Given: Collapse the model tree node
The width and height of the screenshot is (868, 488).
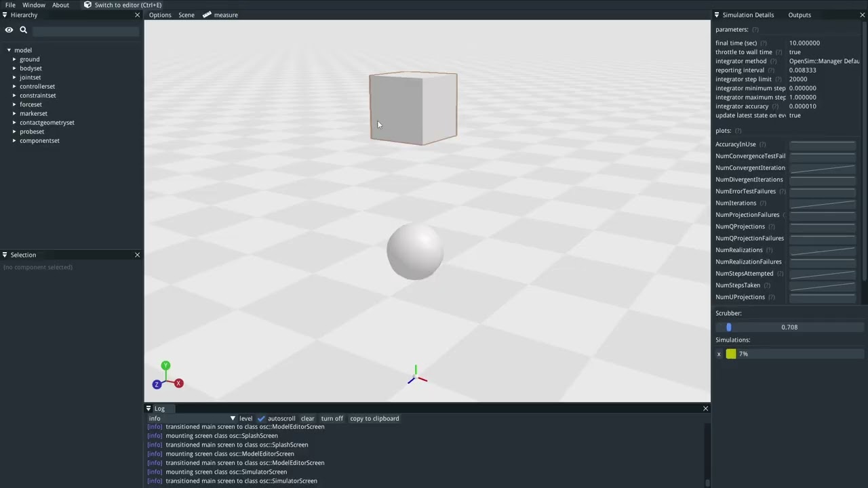Looking at the screenshot, I should [9, 50].
